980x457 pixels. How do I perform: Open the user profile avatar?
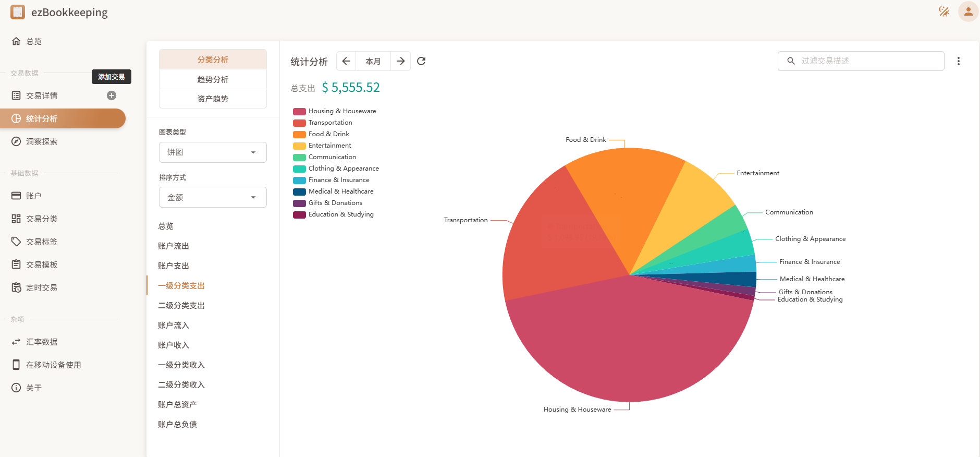pyautogui.click(x=967, y=11)
